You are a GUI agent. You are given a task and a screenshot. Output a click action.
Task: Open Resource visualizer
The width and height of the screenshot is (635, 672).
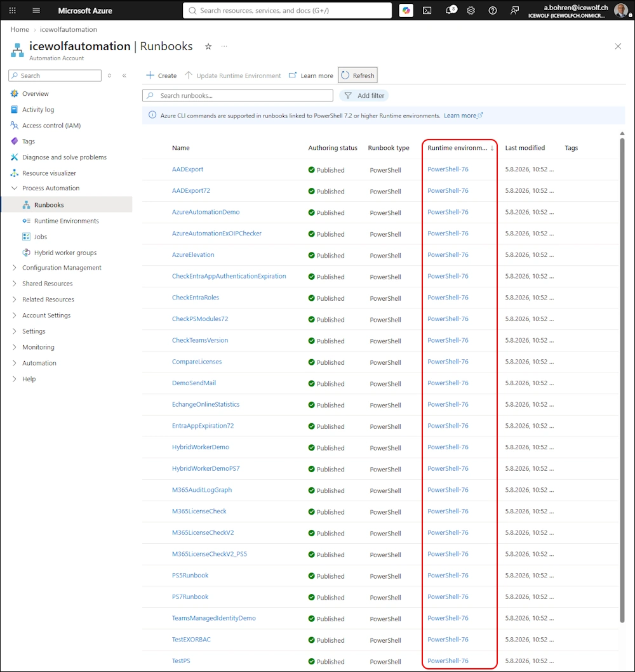(49, 173)
